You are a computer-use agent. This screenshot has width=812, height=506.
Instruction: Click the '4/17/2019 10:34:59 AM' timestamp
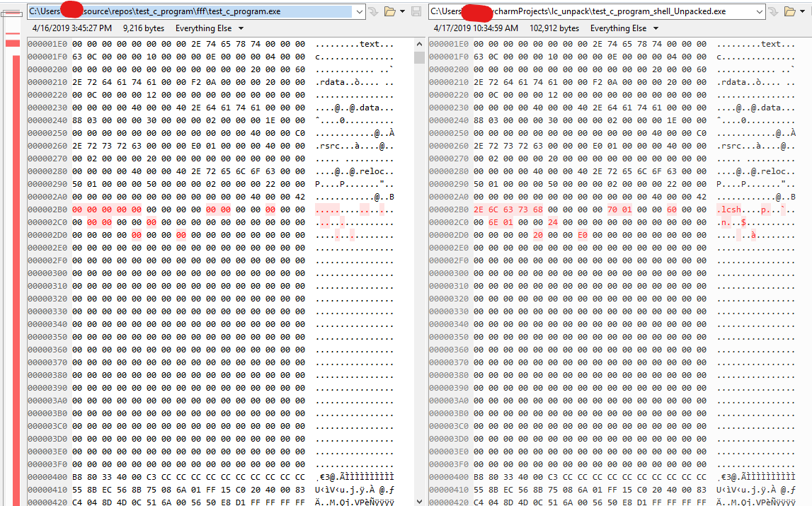[x=476, y=28]
